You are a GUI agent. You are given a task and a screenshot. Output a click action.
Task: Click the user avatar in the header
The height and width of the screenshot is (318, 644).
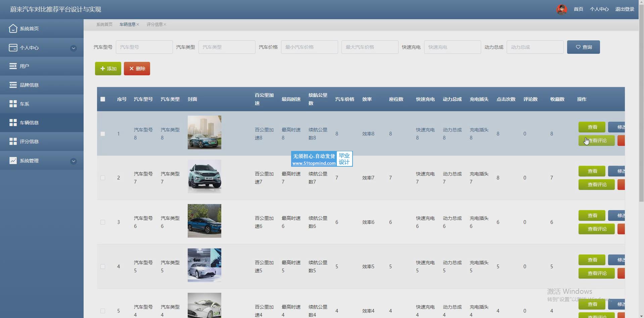[562, 9]
